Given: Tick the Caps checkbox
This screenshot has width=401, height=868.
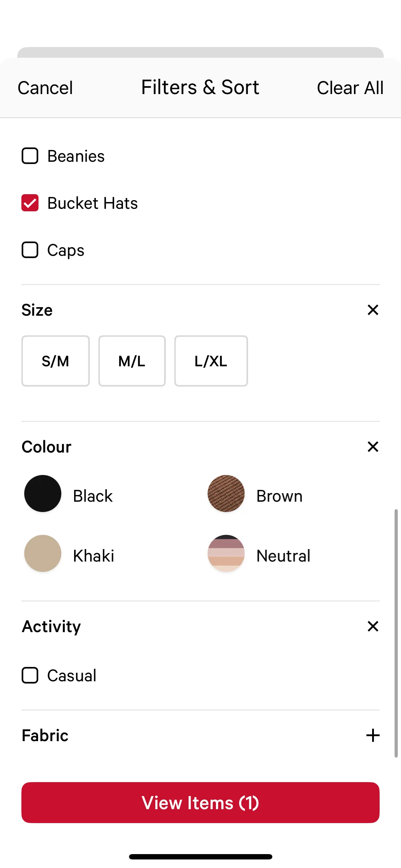Looking at the screenshot, I should pos(30,250).
